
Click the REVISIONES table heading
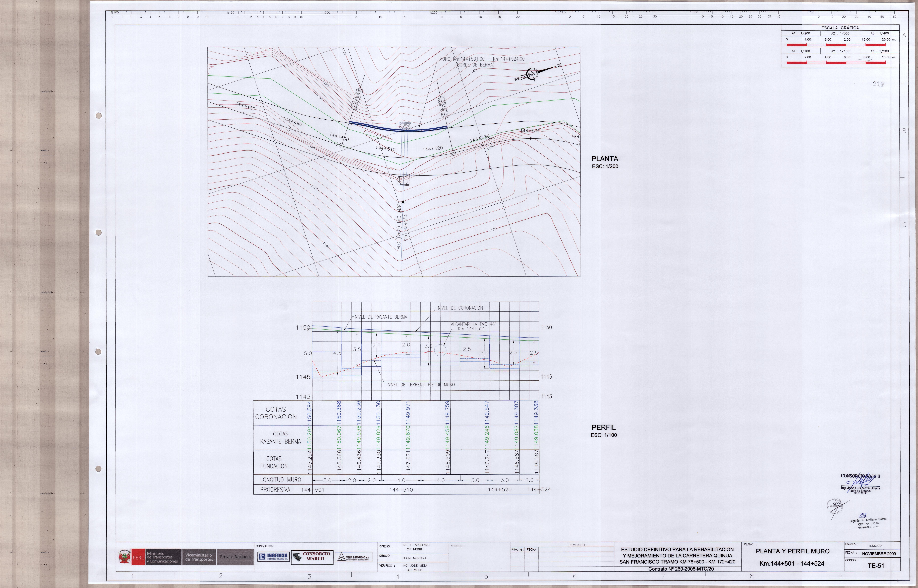click(578, 545)
